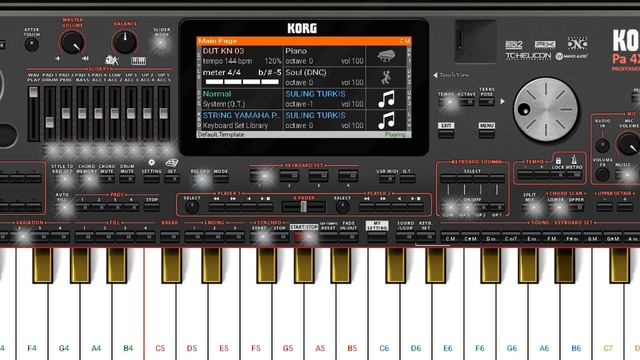Click the Record button
Viewport: 640px width, 360px height.
[200, 179]
